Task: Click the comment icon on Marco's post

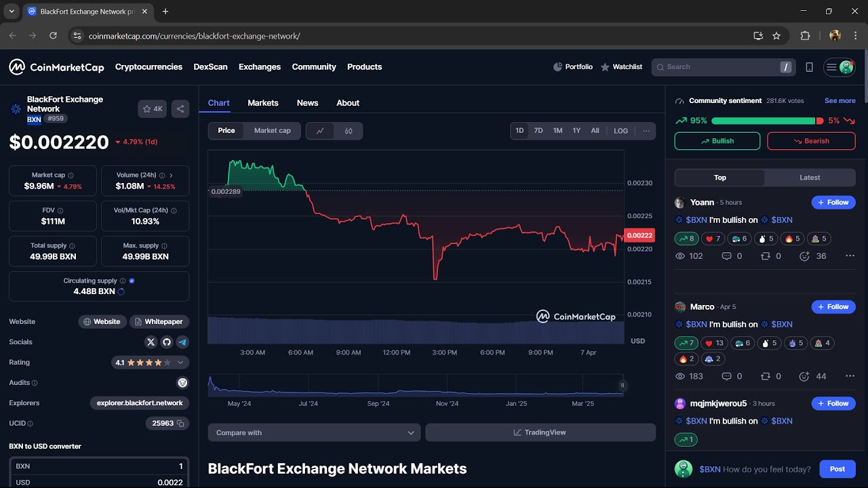Action: [x=726, y=376]
